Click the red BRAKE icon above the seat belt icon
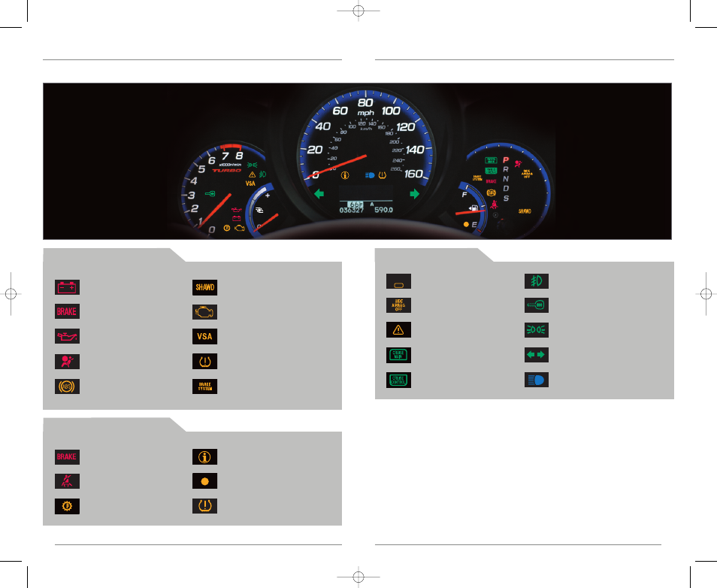Viewport: 717px width, 588px height. tap(67, 456)
